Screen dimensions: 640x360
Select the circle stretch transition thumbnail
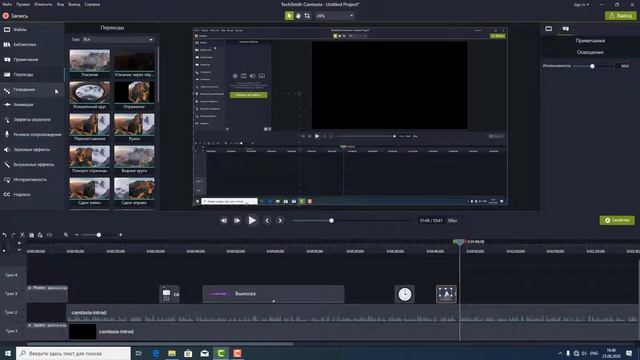click(89, 92)
